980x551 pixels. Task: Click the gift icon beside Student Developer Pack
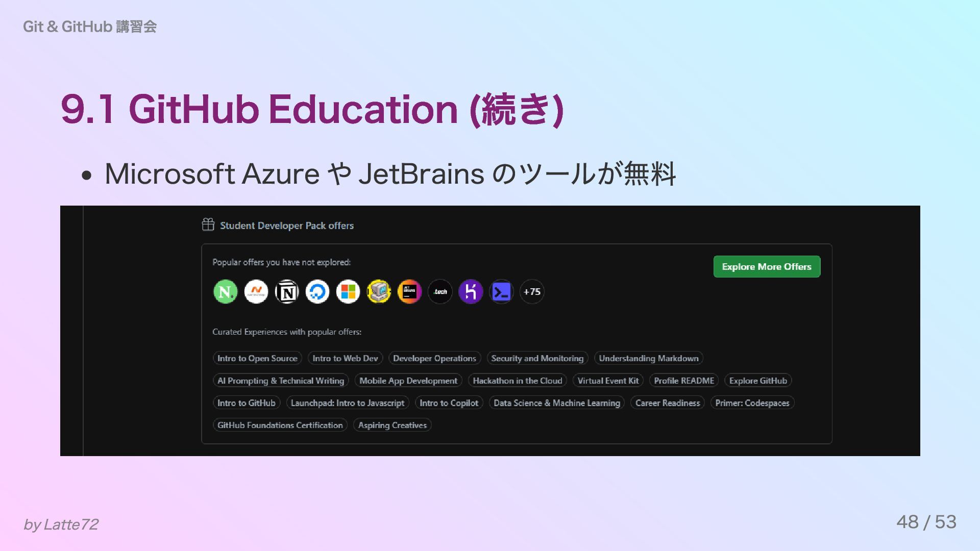208,225
